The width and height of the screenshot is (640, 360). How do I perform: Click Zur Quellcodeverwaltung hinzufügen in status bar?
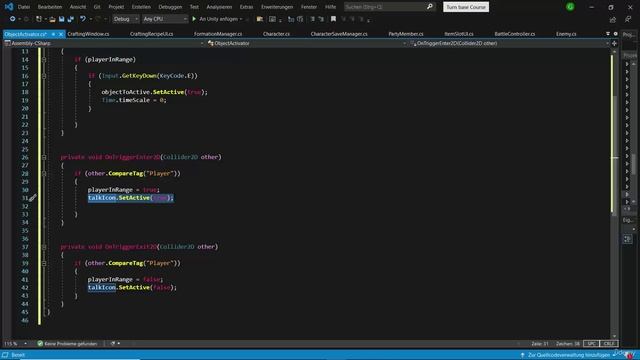click(569, 355)
